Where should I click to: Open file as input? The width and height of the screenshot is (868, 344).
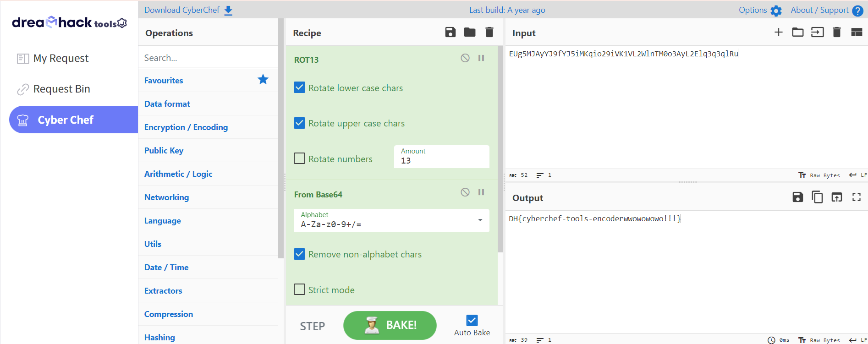coord(818,32)
